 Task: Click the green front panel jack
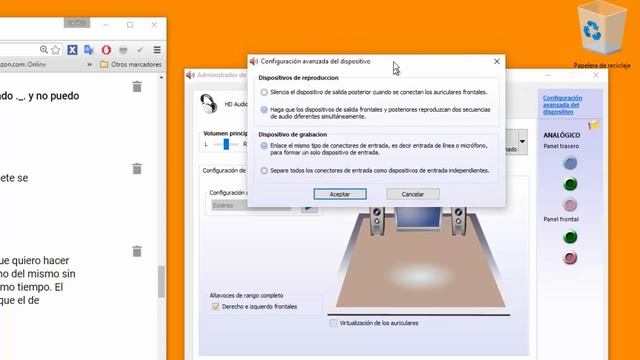coord(570,237)
